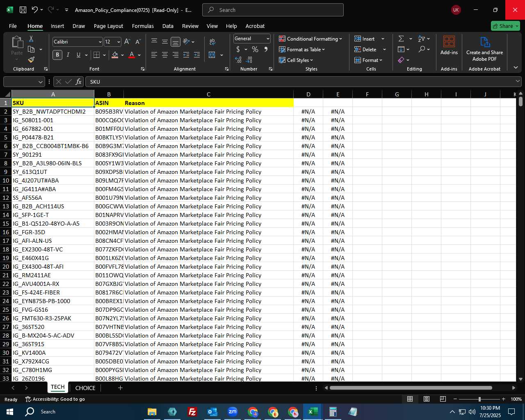
Task: Click the Increase Indent icon
Action: (197, 55)
